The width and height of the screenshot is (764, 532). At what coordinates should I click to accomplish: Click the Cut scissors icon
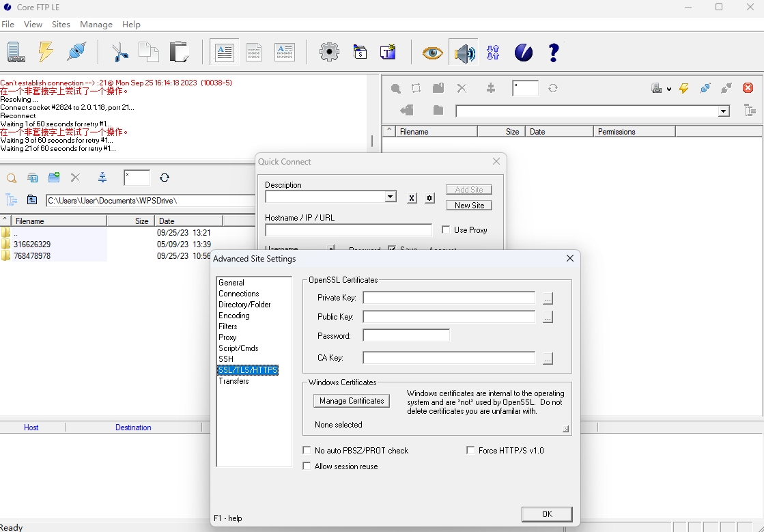[x=120, y=52]
